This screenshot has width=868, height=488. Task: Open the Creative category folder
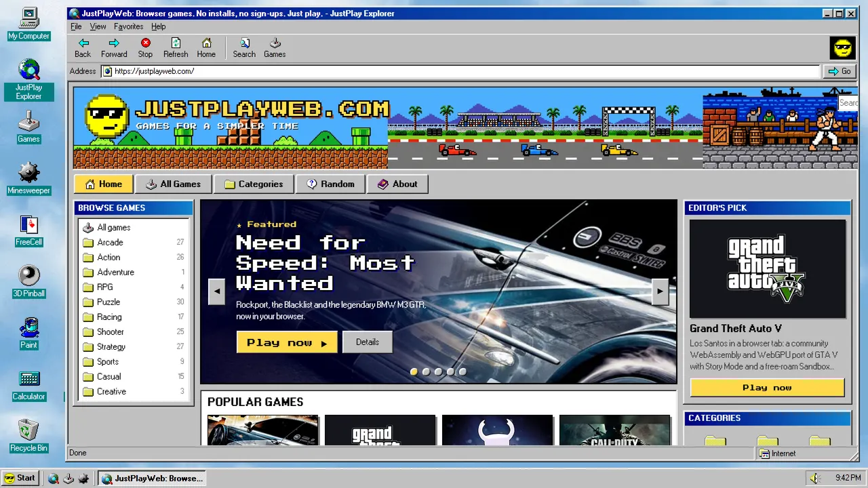click(134, 392)
